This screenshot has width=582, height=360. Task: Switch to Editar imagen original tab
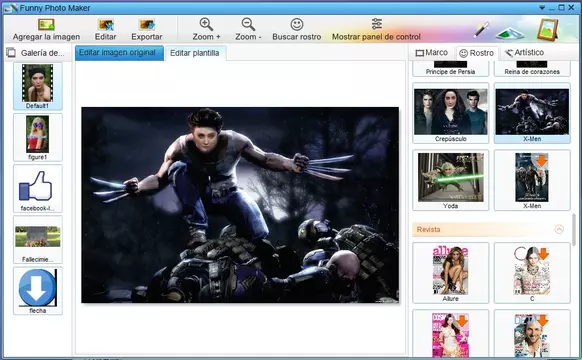click(x=119, y=53)
